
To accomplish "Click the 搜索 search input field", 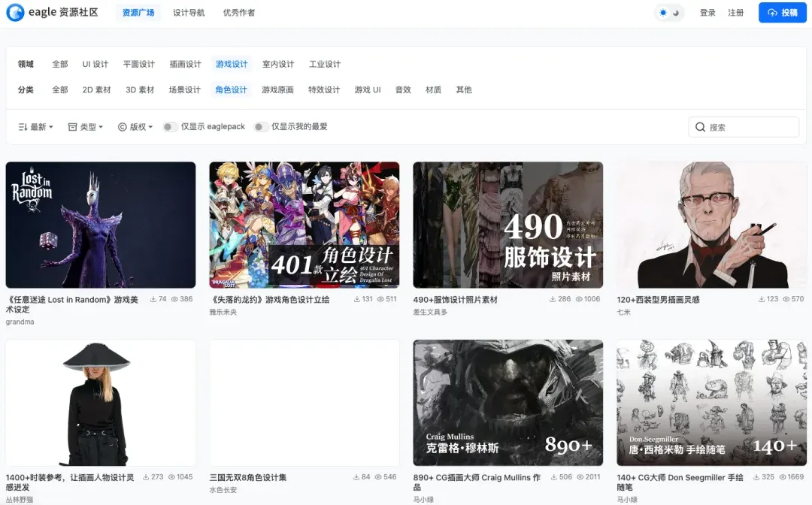I will [x=744, y=127].
